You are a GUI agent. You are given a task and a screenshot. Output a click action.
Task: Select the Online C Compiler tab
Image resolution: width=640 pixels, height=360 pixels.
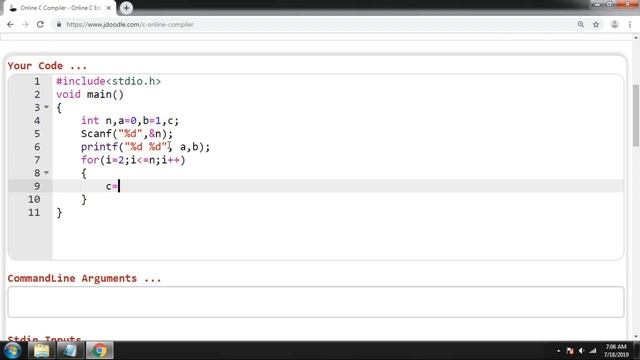(60, 8)
